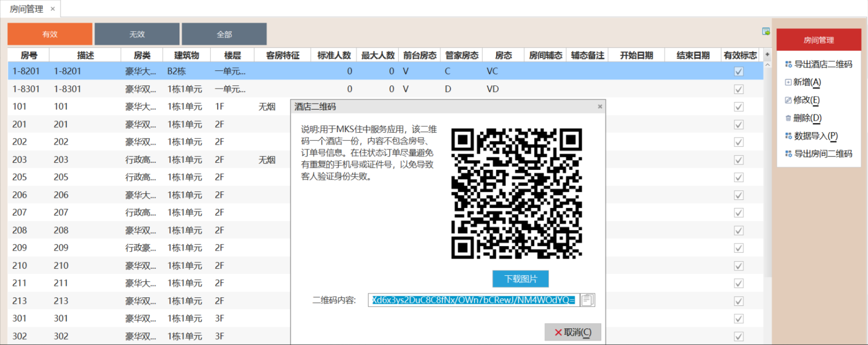The image size is (868, 345).
Task: Click the 导出酒店二维码 icon in side panel
Action: 788,64
